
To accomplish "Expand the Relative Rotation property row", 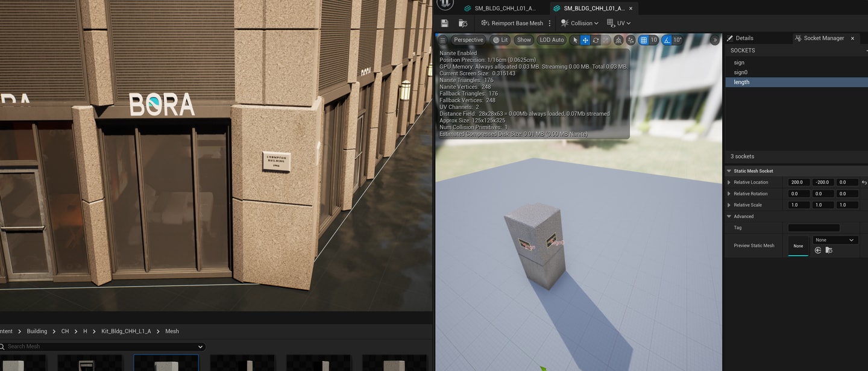I will point(729,194).
